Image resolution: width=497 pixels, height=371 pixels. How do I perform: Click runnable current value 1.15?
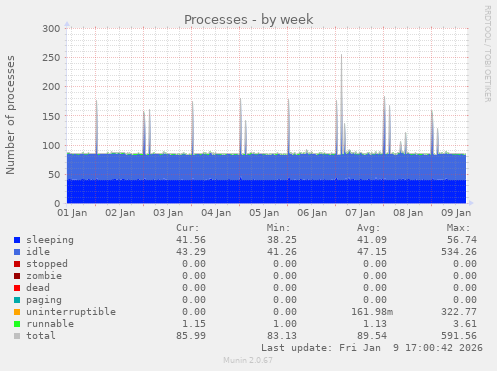[x=194, y=324]
